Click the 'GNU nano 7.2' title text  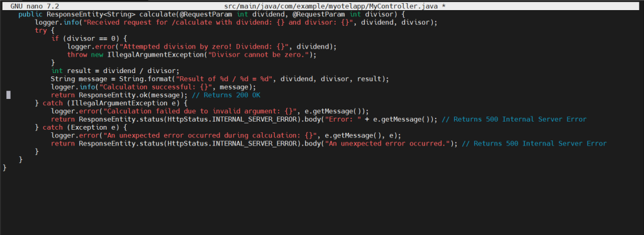point(35,6)
